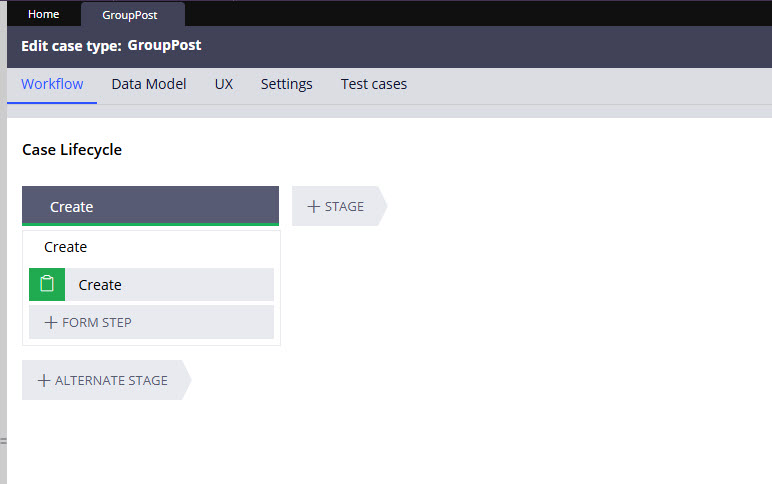Select the GroupPost tab at top
The image size is (772, 484).
pyautogui.click(x=130, y=15)
